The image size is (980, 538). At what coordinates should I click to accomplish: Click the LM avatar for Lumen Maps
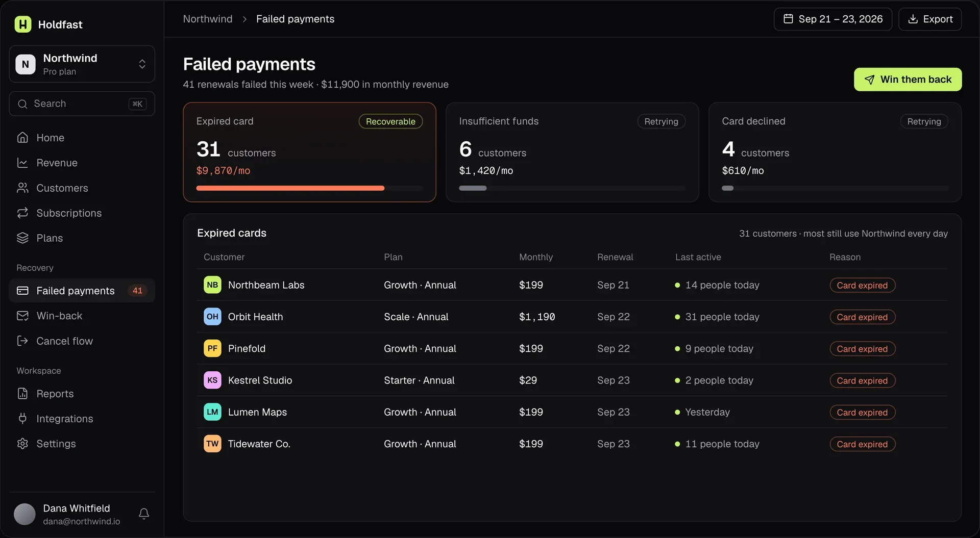[x=212, y=412]
